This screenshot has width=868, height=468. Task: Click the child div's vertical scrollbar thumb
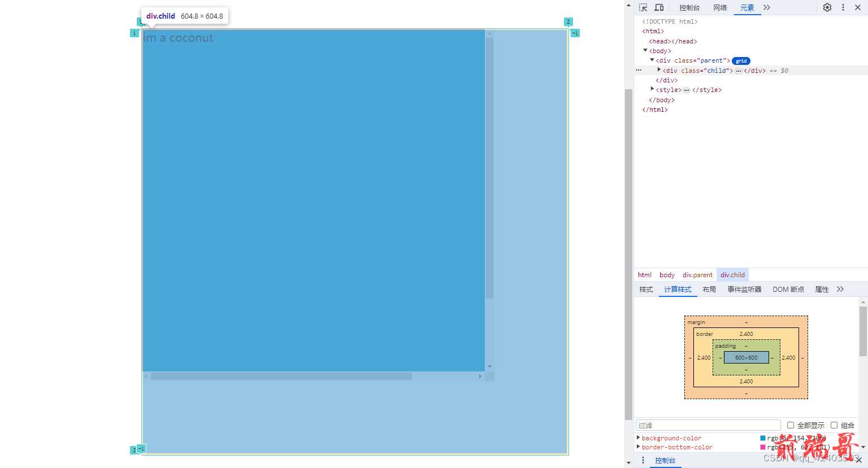(x=489, y=168)
